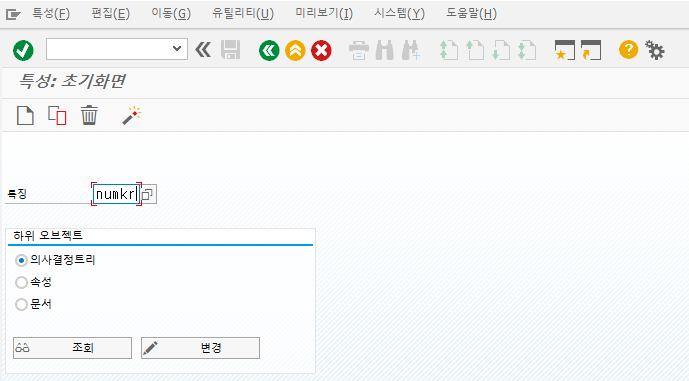Click the Delete trash can icon
The width and height of the screenshot is (689, 381).
click(x=89, y=116)
